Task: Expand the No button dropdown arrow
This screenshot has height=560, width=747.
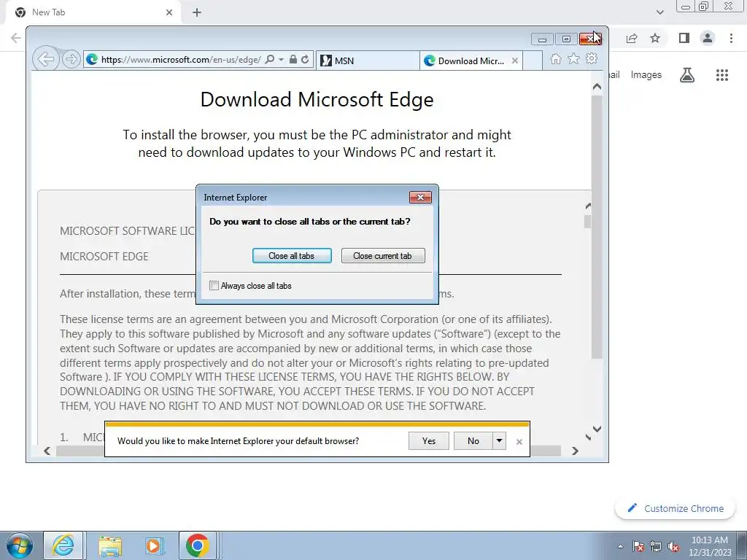Action: (499, 441)
